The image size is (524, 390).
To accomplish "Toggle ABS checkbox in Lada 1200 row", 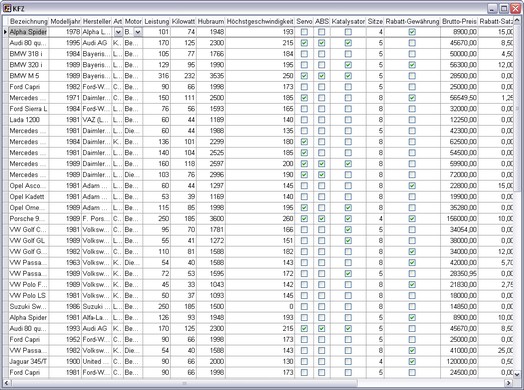I will point(321,120).
